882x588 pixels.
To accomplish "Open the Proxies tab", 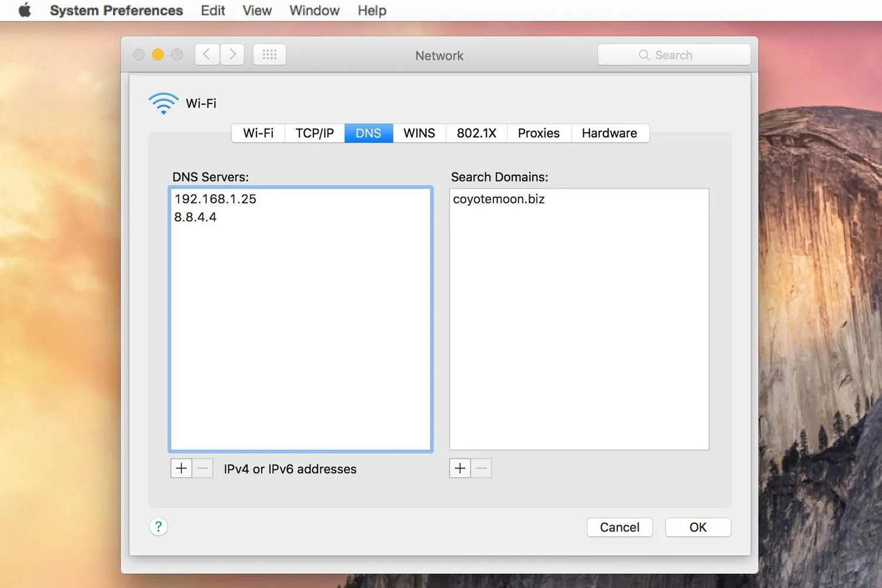I will pyautogui.click(x=539, y=133).
